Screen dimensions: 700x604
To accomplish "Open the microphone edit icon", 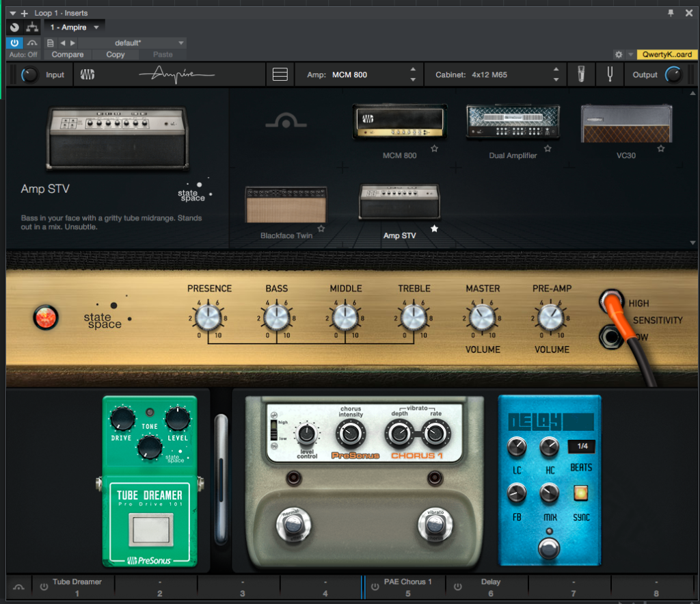I will click(x=581, y=74).
